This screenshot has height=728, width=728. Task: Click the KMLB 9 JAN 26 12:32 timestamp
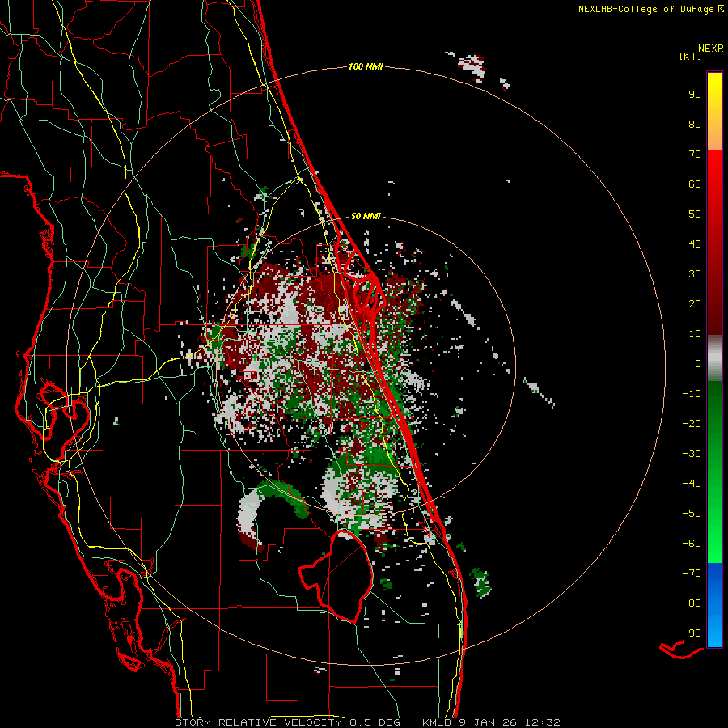491,722
